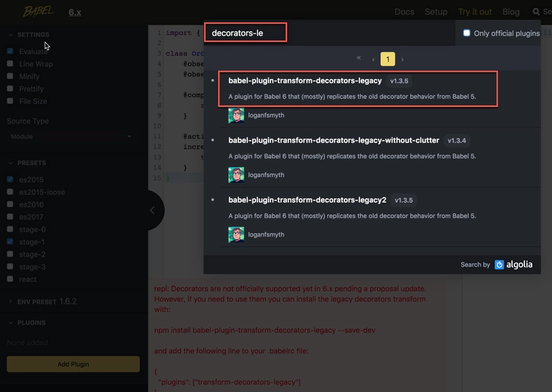The height and width of the screenshot is (392, 552).
Task: Click loganfsmyth avatar under without-clutter plugin
Action: click(x=236, y=175)
